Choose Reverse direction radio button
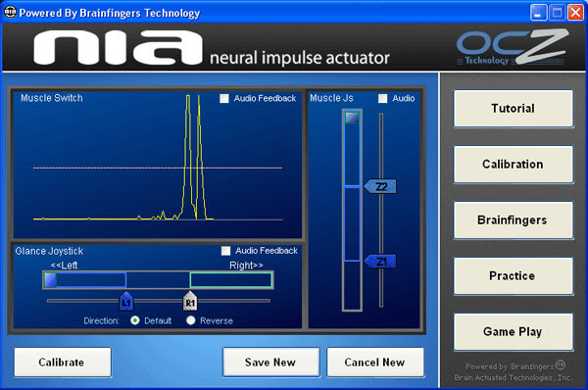Screen dimensions: 588x390 [191, 320]
